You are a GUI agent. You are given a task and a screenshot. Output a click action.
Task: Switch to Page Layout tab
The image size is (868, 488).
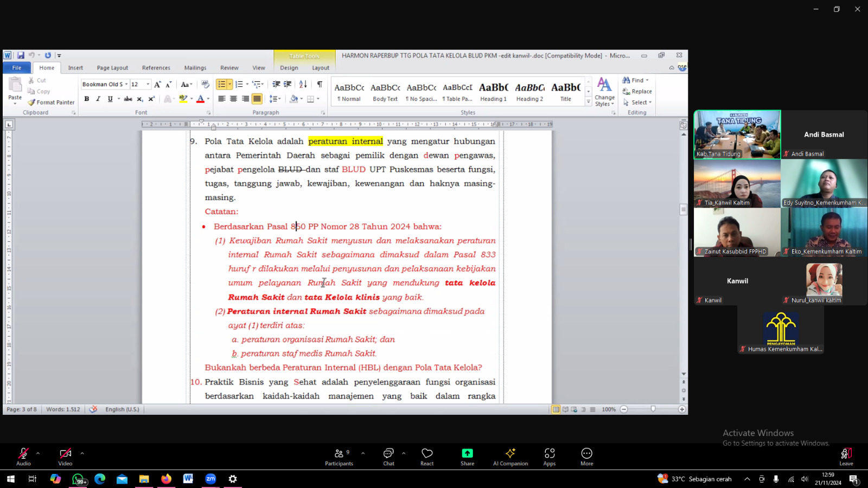pyautogui.click(x=112, y=68)
